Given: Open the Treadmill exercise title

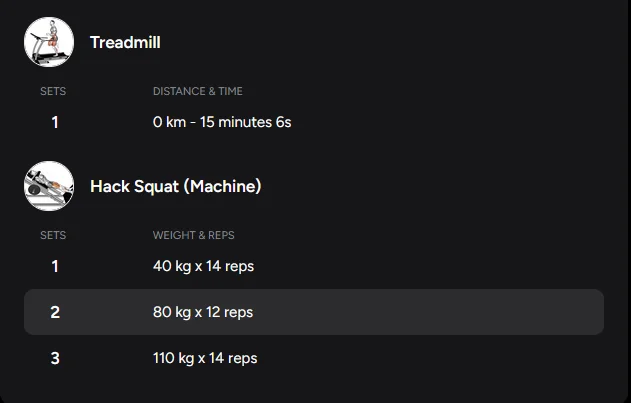Looking at the screenshot, I should click(x=125, y=42).
